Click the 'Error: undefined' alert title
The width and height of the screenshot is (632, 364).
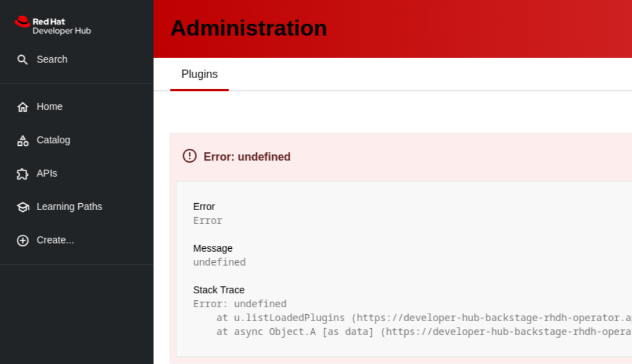[247, 157]
